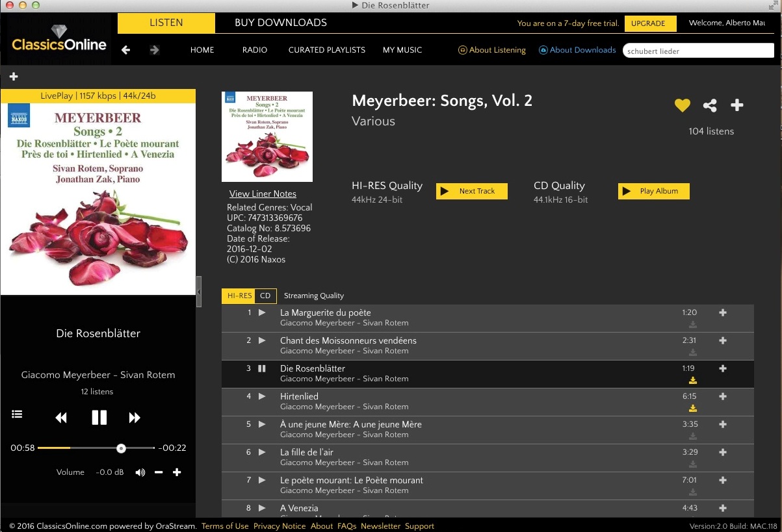Click the small album cover thumbnail
This screenshot has width=782, height=532.
pos(267,136)
